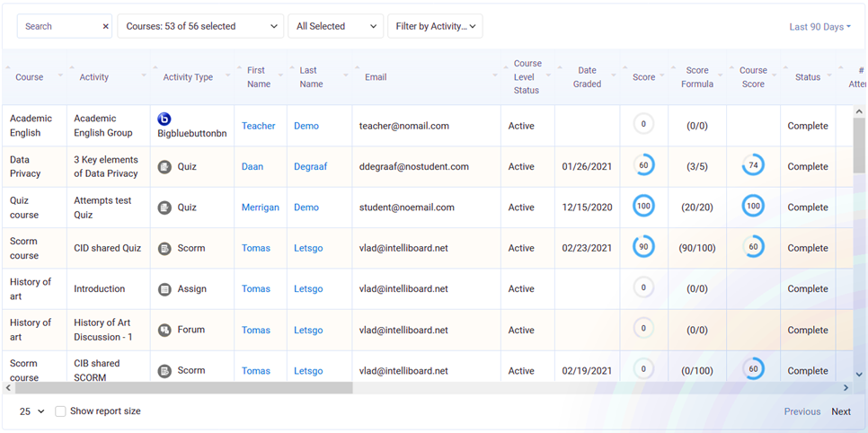Click the horizontal scrollbar right arrow
The image size is (868, 433).
pos(846,388)
